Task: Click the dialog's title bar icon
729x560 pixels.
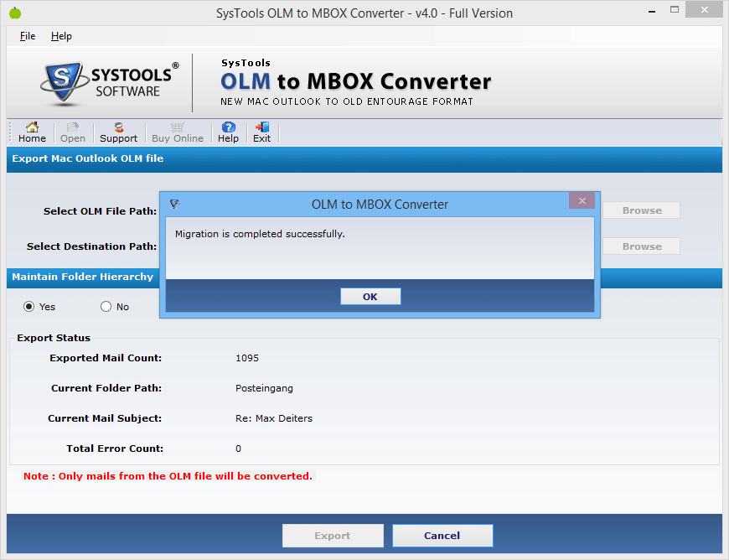Action: pyautogui.click(x=175, y=204)
